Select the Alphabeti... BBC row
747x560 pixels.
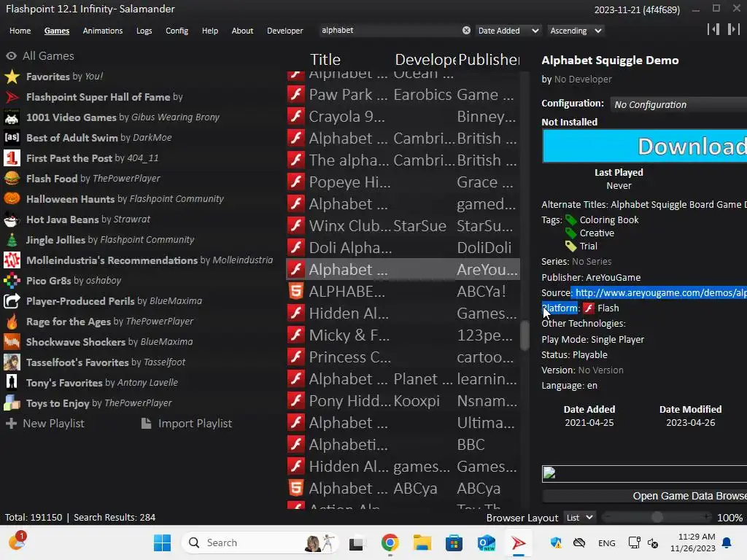tap(403, 445)
